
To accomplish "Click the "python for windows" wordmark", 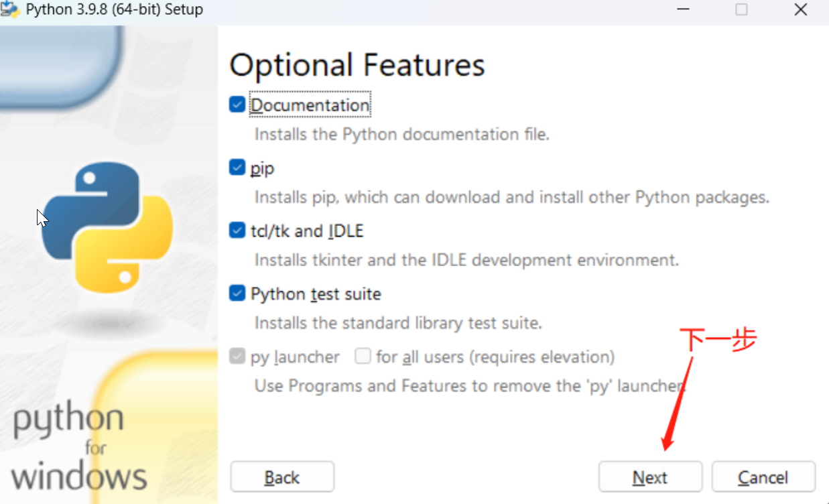I will [79, 447].
